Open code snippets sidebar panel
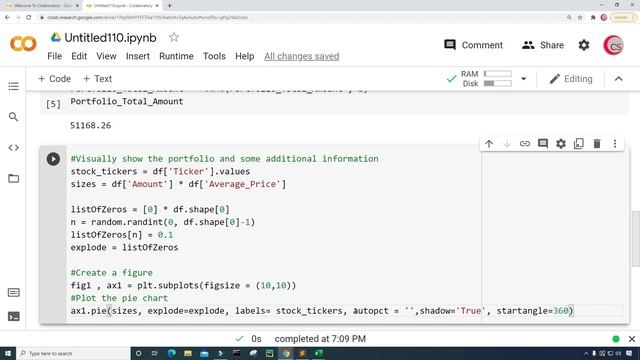 (x=13, y=148)
